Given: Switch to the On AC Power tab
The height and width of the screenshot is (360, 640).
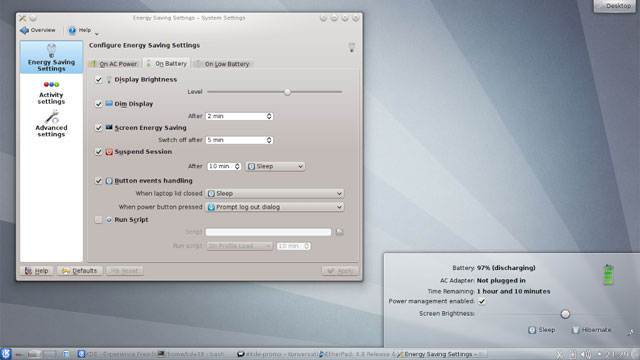Looking at the screenshot, I should click(115, 64).
